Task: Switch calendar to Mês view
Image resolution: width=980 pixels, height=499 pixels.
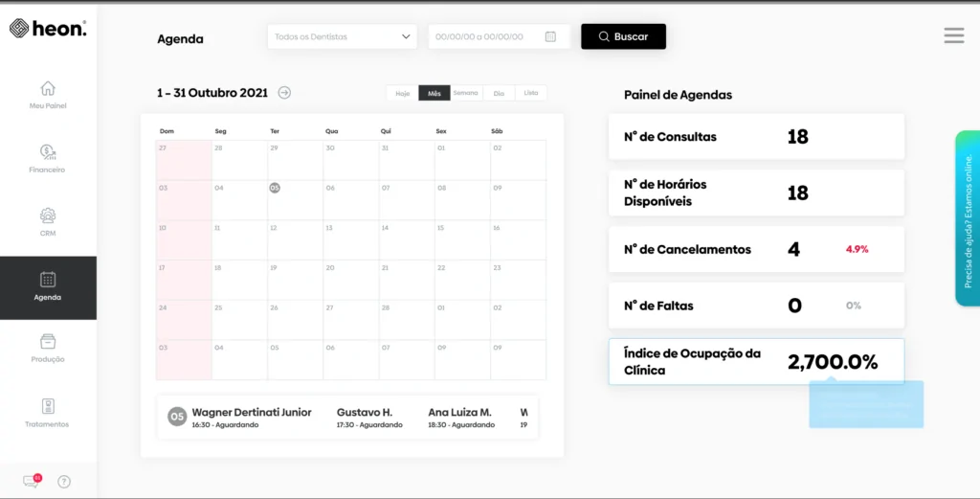Action: [434, 93]
